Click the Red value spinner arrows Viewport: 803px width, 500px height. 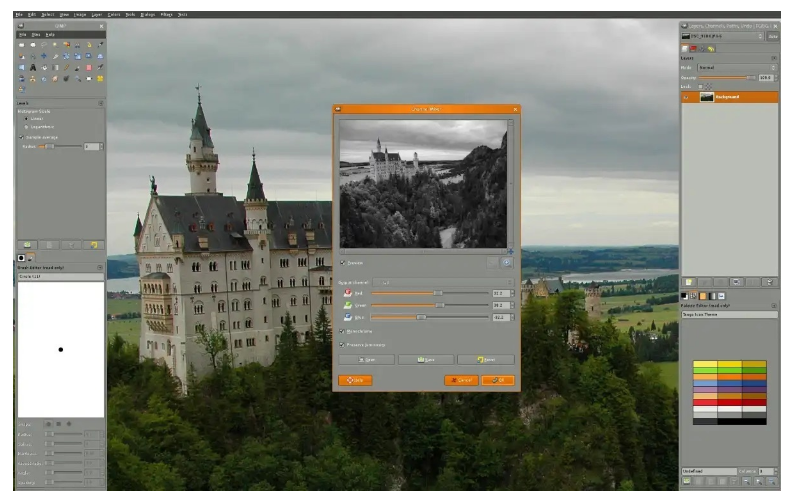tap(513, 293)
